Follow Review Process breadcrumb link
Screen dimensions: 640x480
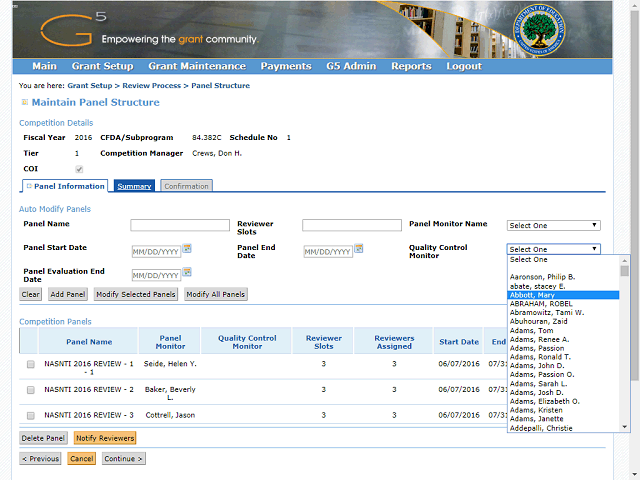coord(151,86)
